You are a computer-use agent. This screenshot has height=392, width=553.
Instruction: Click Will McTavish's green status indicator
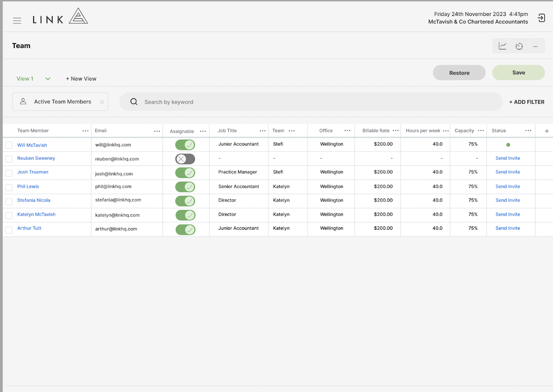tap(508, 144)
